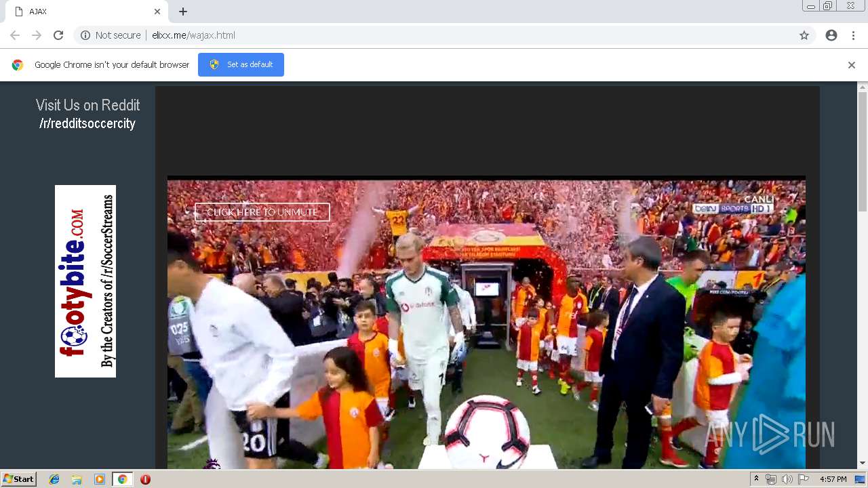The height and width of the screenshot is (488, 868).
Task: Open the red Opera taskbar icon
Action: tap(145, 479)
